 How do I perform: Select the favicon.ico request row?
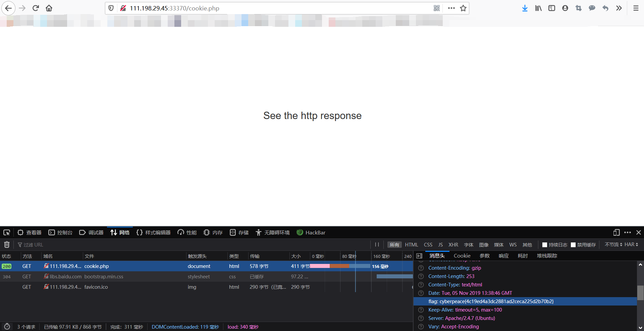pos(206,287)
